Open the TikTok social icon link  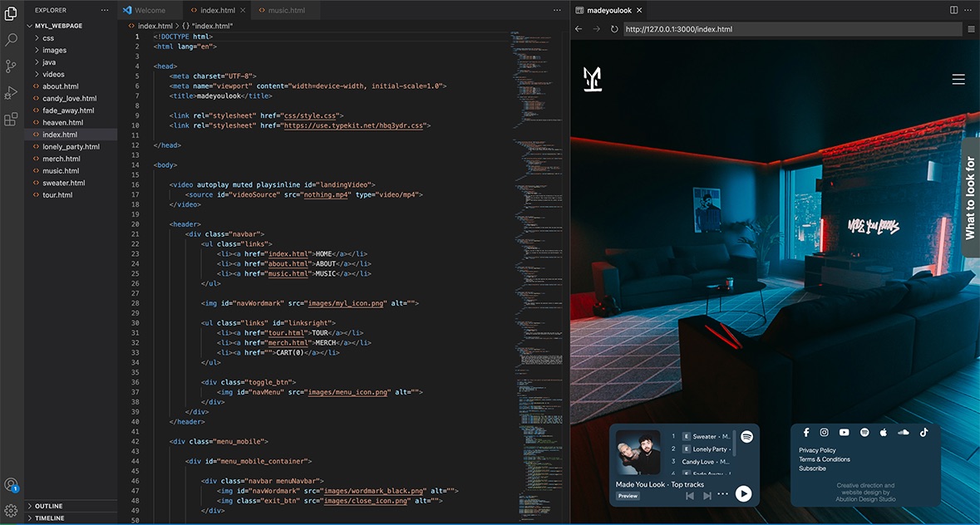[923, 432]
